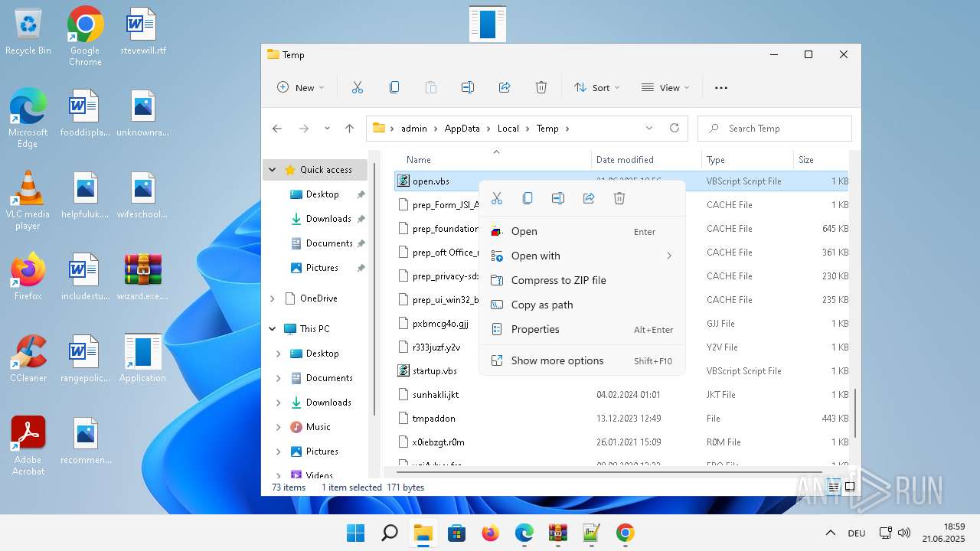Click the Delete trash icon in Explorer toolbar
Viewport: 980px width, 551px height.
(541, 87)
